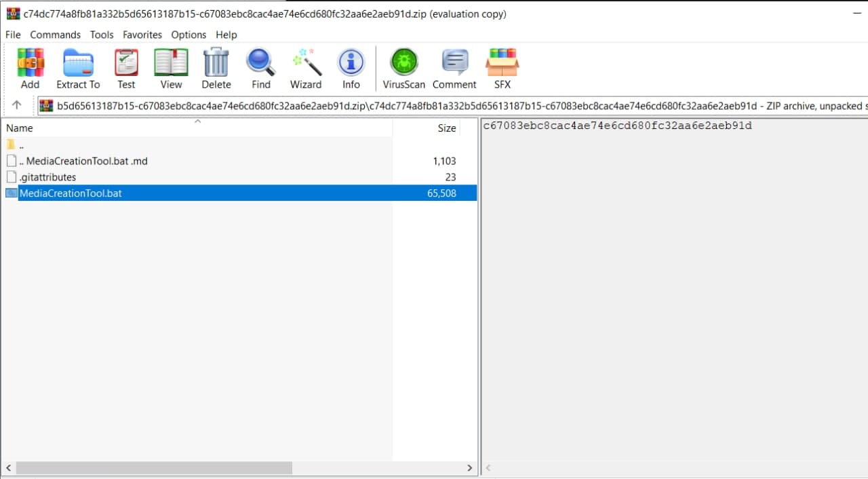Click WinRAR icon in address bar
This screenshot has height=479, width=868.
[46, 105]
